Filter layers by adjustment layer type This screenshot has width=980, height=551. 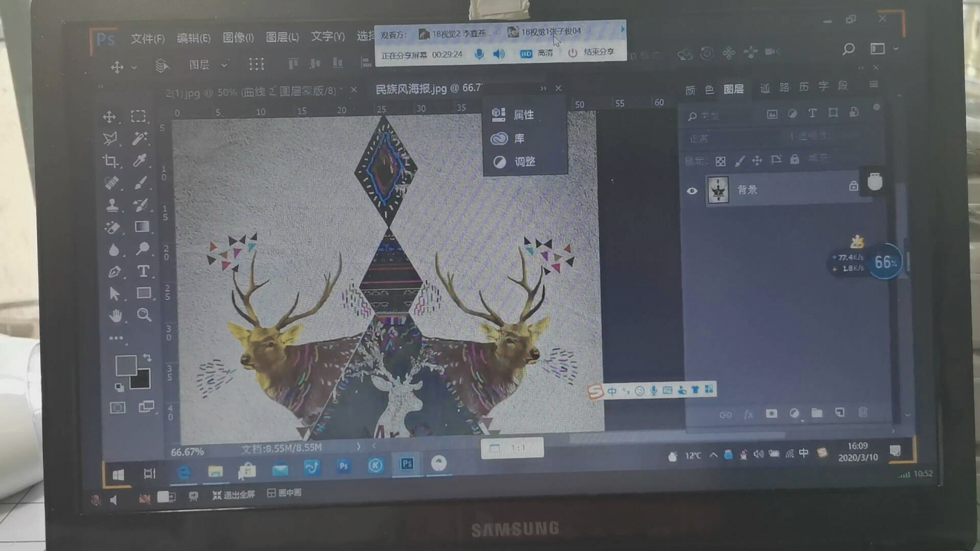coord(792,113)
